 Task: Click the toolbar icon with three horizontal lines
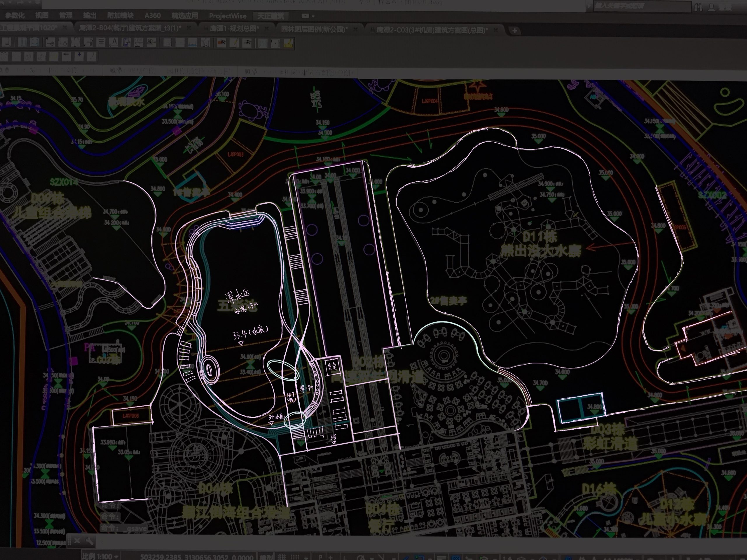(x=101, y=42)
